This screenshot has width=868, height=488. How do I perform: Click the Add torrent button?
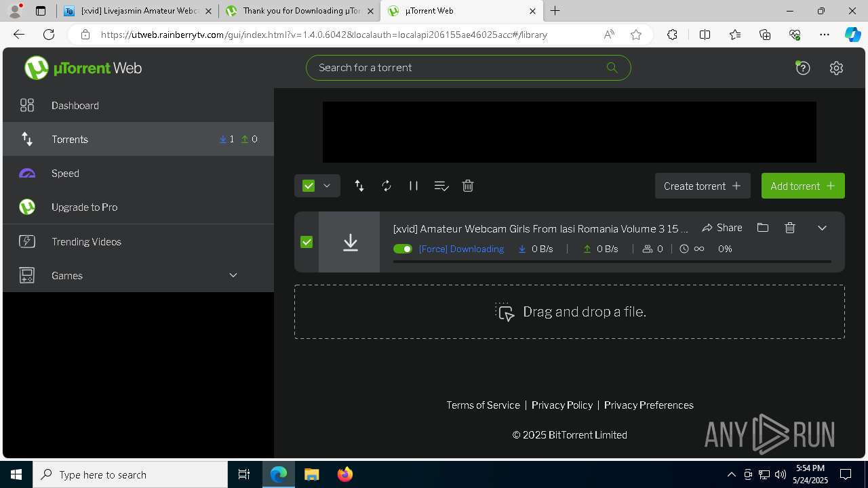tap(803, 186)
